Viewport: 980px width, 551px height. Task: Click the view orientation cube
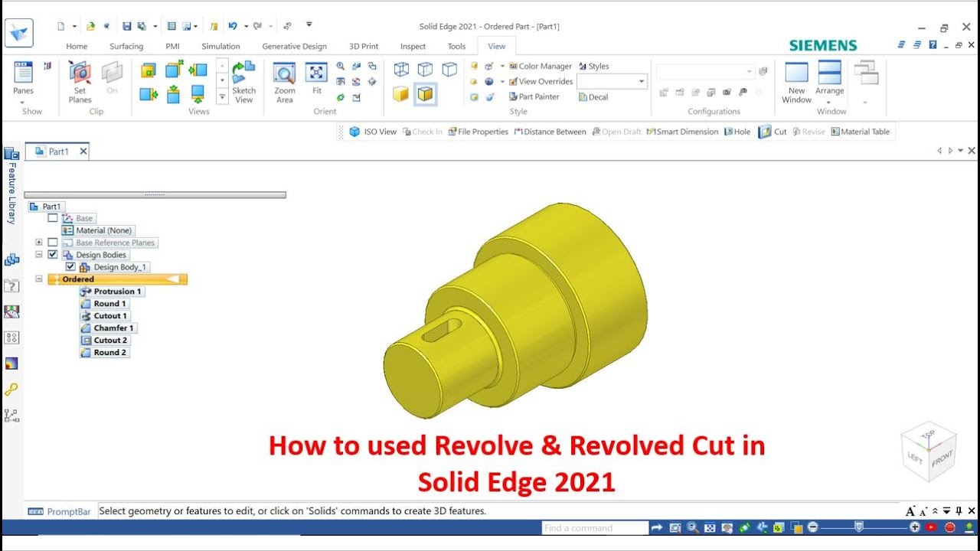pos(929,451)
